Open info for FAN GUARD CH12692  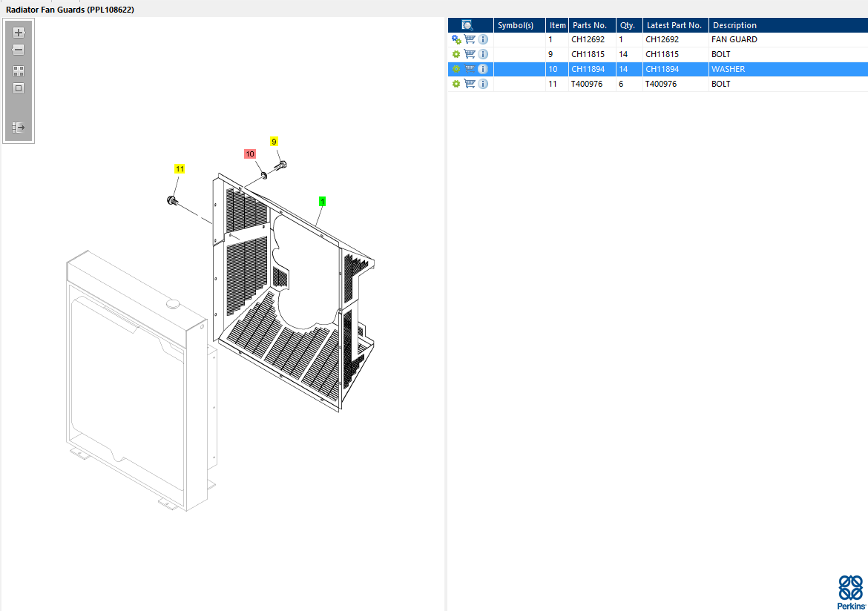pos(483,40)
